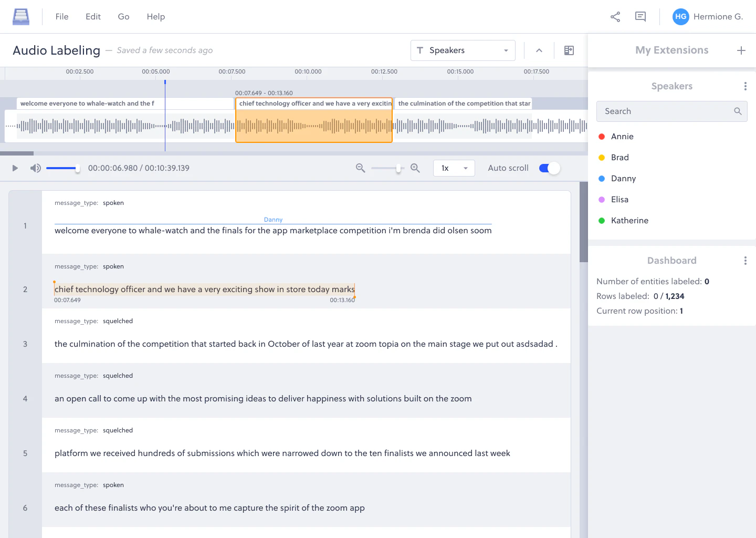Screen dimensions: 756x538
Task: Adjust the volume slider
Action: tap(62, 168)
